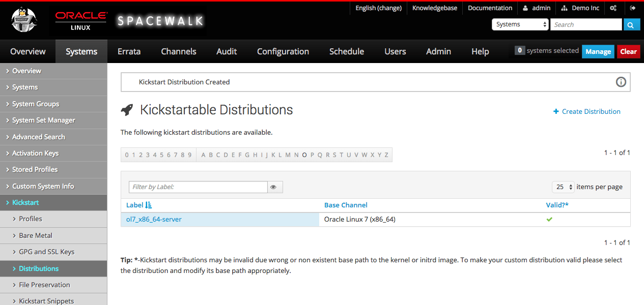
Task: Sort by Base Channel column header
Action: pyautogui.click(x=346, y=205)
